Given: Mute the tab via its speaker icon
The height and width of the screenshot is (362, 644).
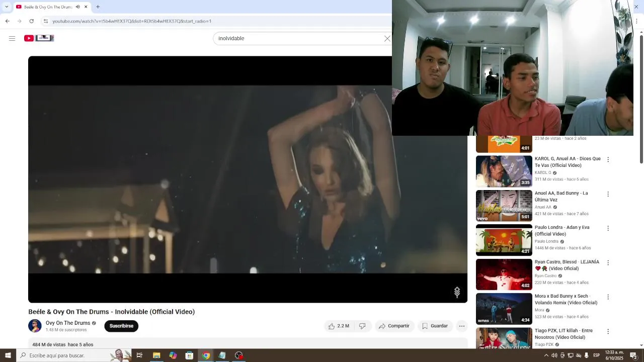Looking at the screenshot, I should point(77,7).
